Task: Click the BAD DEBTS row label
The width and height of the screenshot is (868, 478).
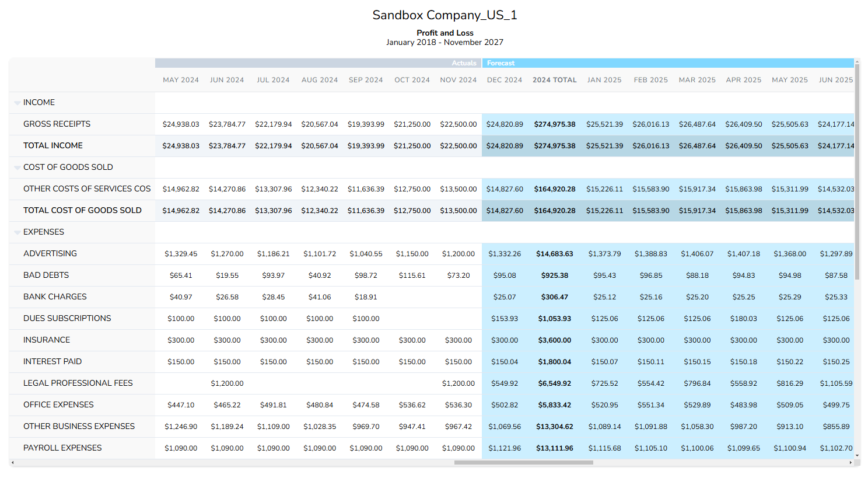Action: point(46,275)
